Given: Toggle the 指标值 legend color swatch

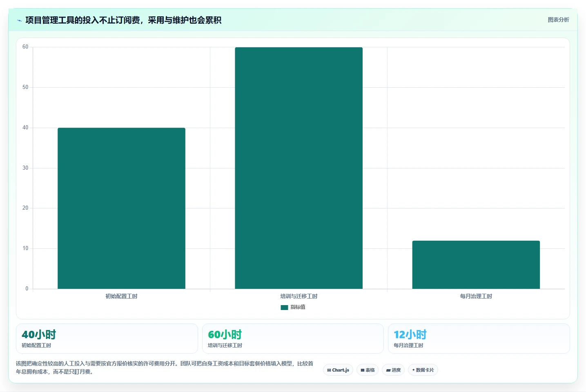Looking at the screenshot, I should (x=284, y=308).
